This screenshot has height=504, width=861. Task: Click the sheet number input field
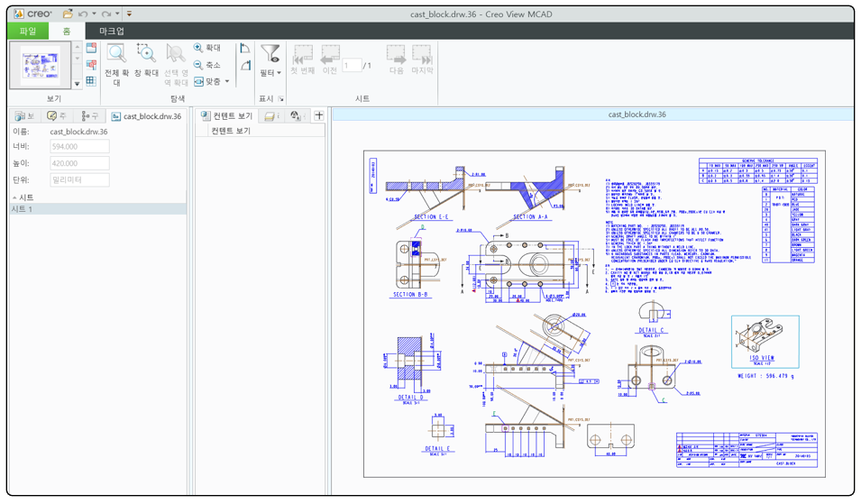(x=352, y=65)
